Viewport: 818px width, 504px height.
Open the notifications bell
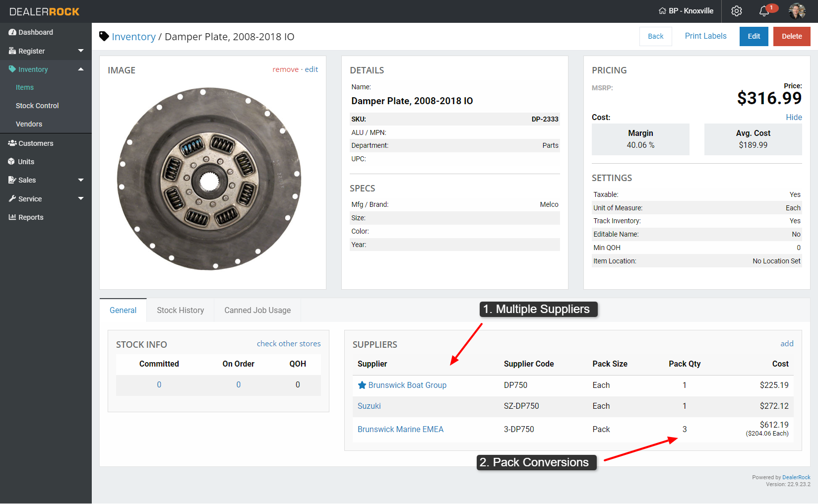[764, 11]
